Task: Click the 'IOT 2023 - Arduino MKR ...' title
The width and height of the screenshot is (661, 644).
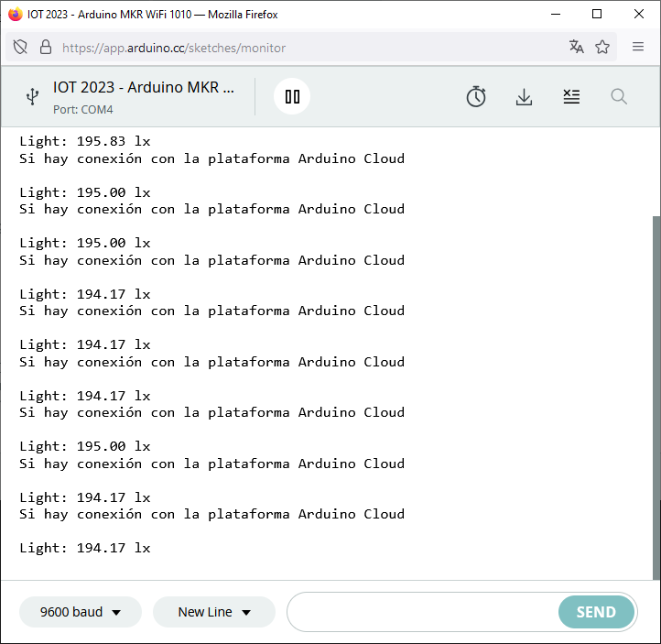Action: (x=144, y=87)
